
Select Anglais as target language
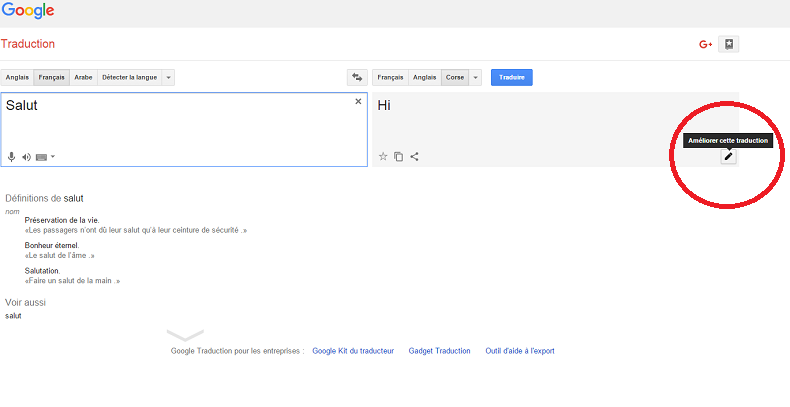tap(425, 78)
